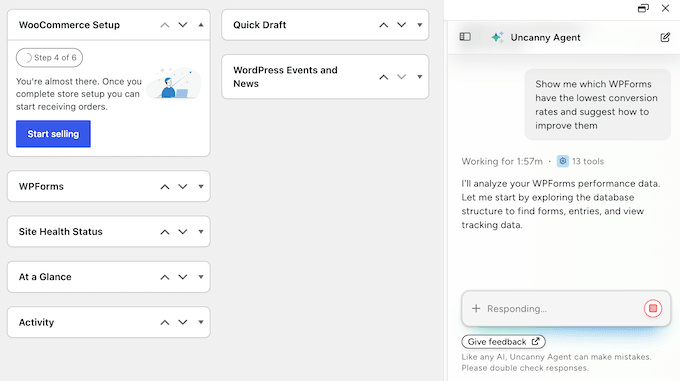Screen dimensions: 680x381
Task: Expand the Site Health Status panel
Action: tap(201, 232)
